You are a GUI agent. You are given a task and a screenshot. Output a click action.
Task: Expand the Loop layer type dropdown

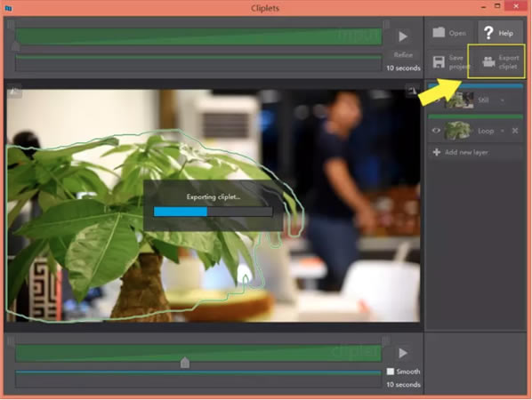(x=503, y=131)
